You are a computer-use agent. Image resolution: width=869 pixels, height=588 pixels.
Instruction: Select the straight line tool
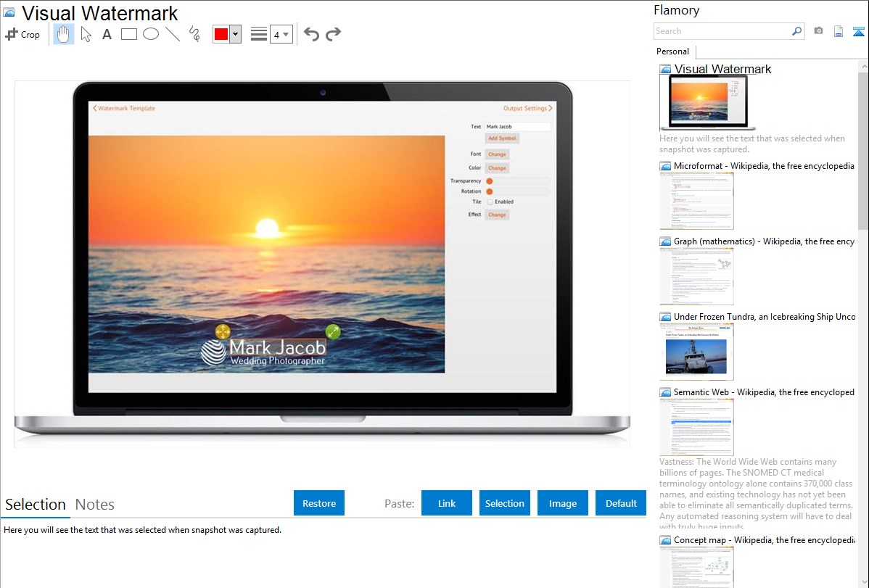tap(173, 34)
